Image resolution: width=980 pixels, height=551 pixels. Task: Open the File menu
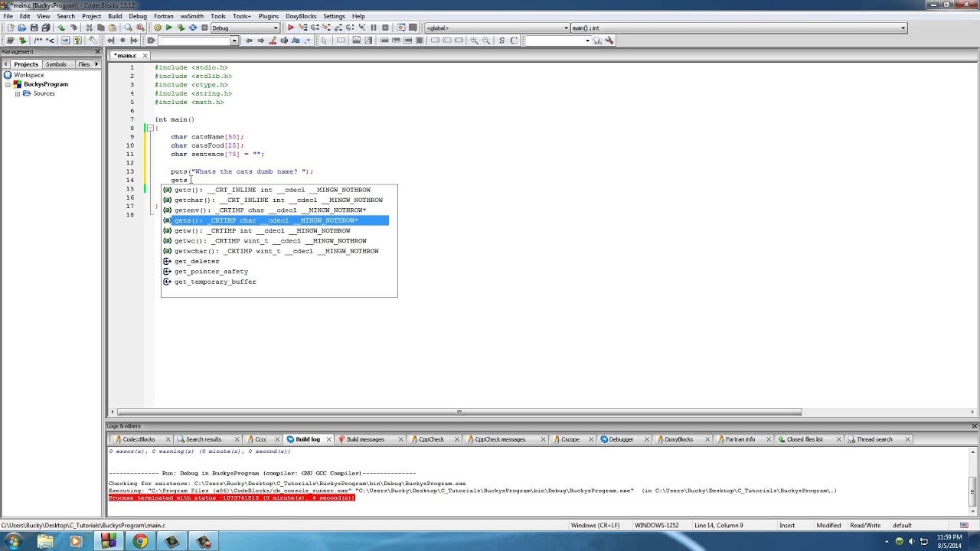[8, 16]
